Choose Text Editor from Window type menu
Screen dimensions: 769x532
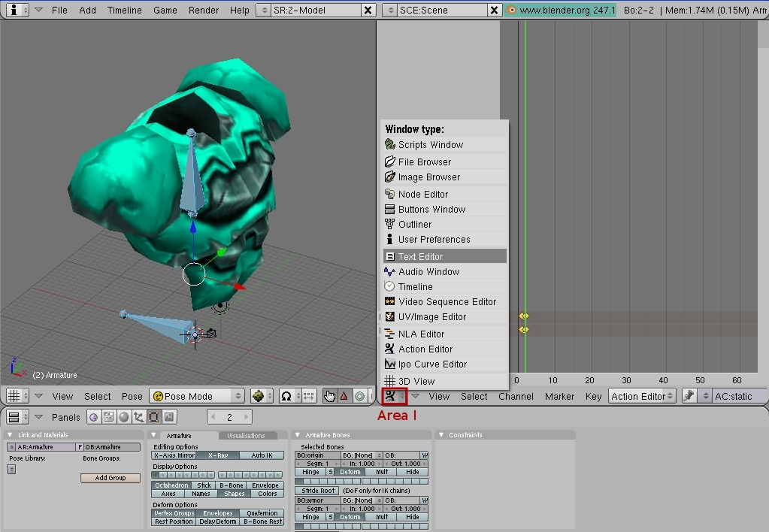coord(444,256)
